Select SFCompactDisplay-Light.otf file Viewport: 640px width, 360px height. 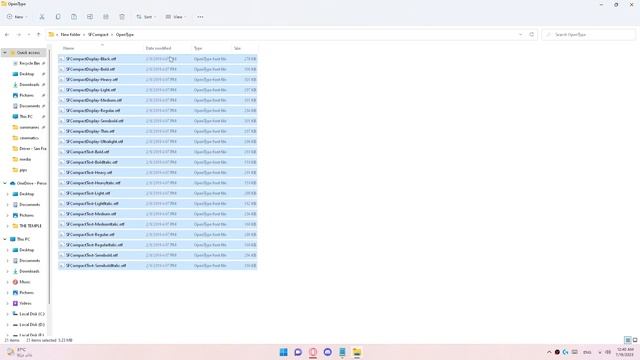[158, 90]
